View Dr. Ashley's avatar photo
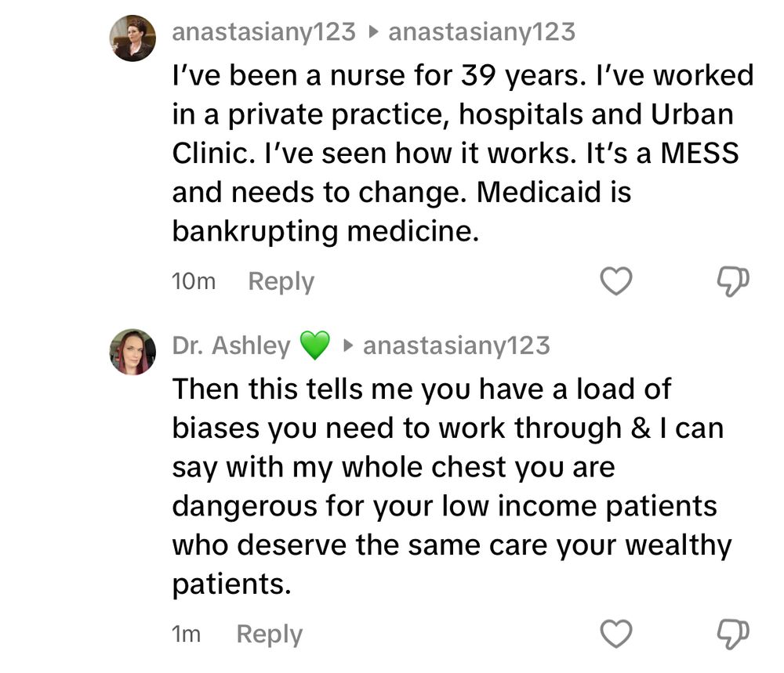784x673 pixels. pos(132,348)
